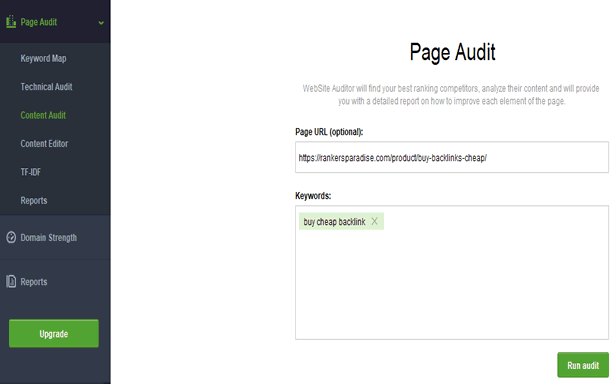Click the 'Page URL (optional):' label
The width and height of the screenshot is (610, 384).
(329, 132)
